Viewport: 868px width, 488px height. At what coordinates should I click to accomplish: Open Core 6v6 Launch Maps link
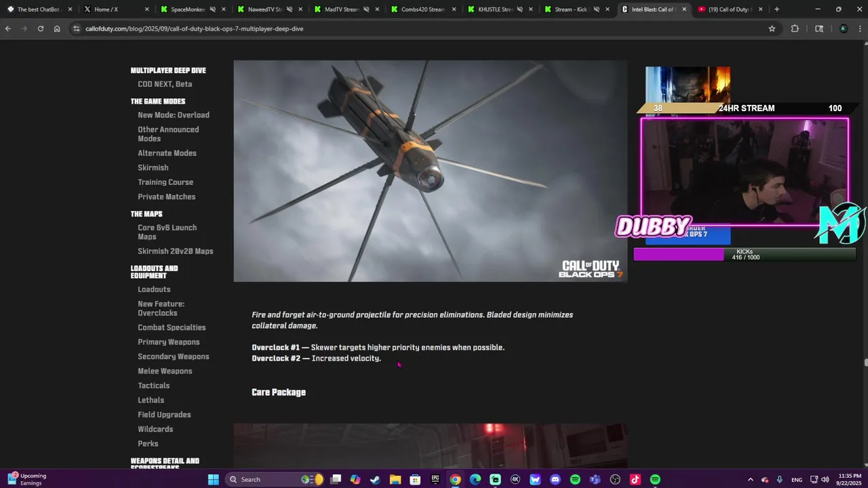click(167, 232)
